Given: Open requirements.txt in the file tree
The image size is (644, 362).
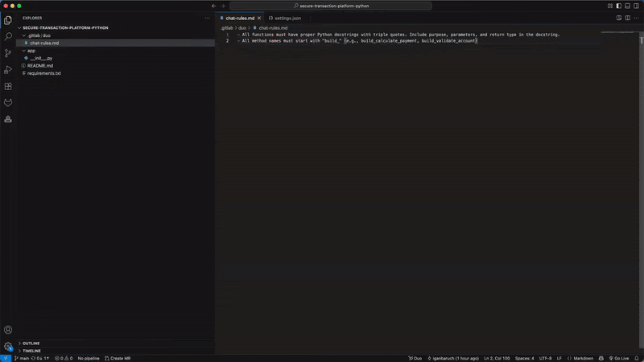Looking at the screenshot, I should 44,73.
